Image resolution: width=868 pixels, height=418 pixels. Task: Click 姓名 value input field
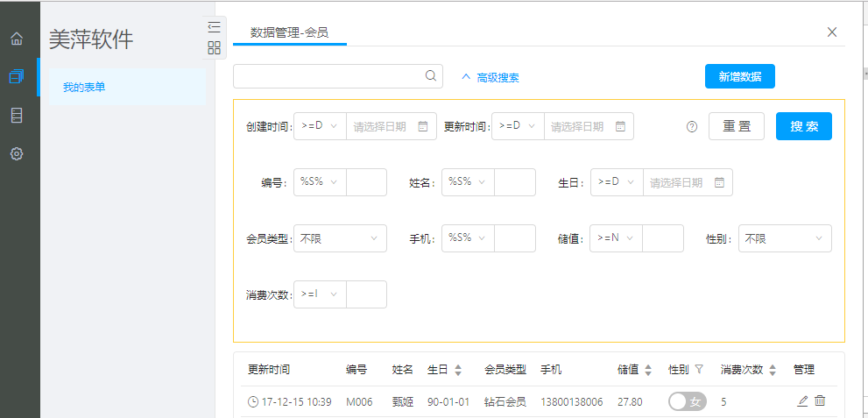515,182
